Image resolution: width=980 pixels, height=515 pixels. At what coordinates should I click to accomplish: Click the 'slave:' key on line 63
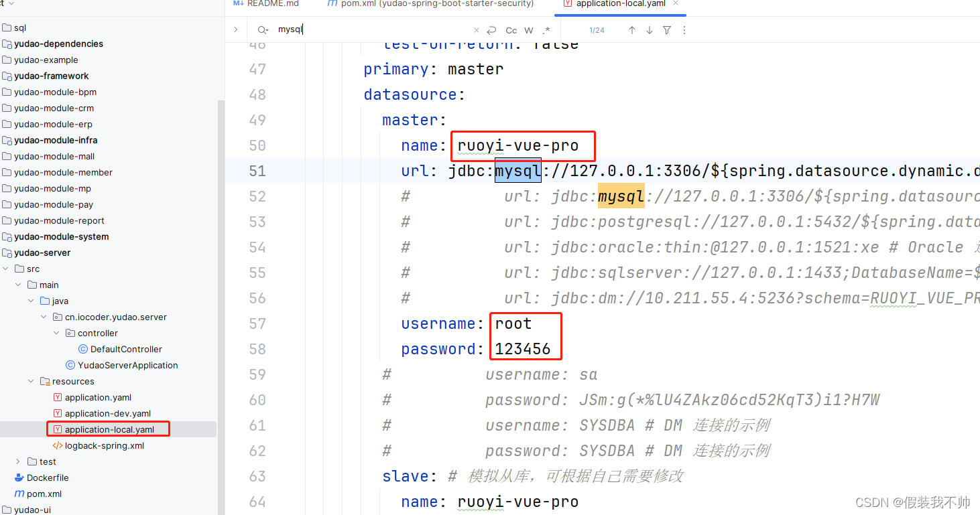(x=410, y=476)
